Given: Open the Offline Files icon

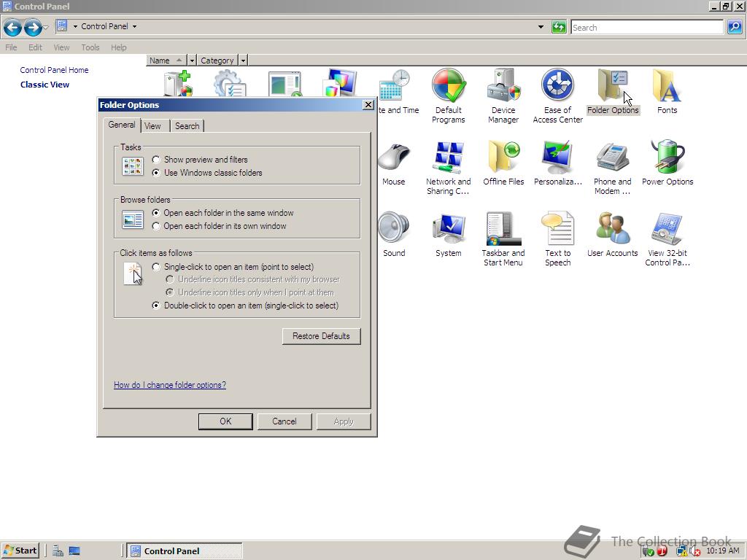Looking at the screenshot, I should (x=503, y=163).
